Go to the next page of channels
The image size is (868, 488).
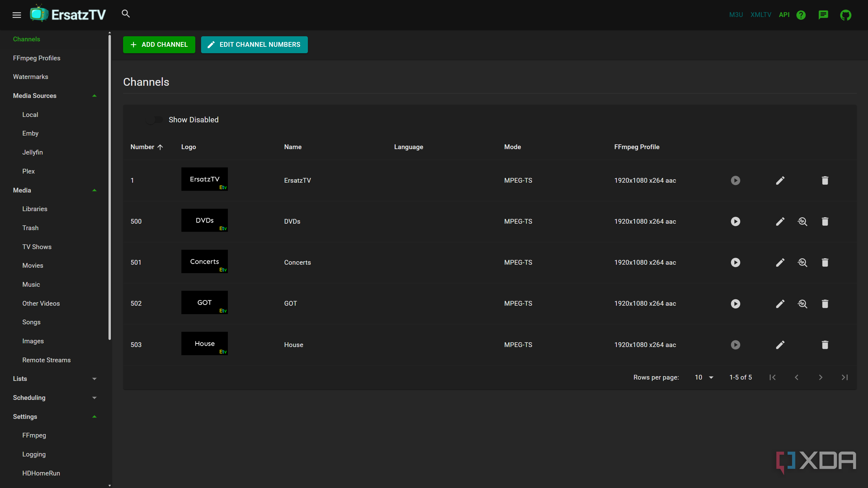point(821,377)
